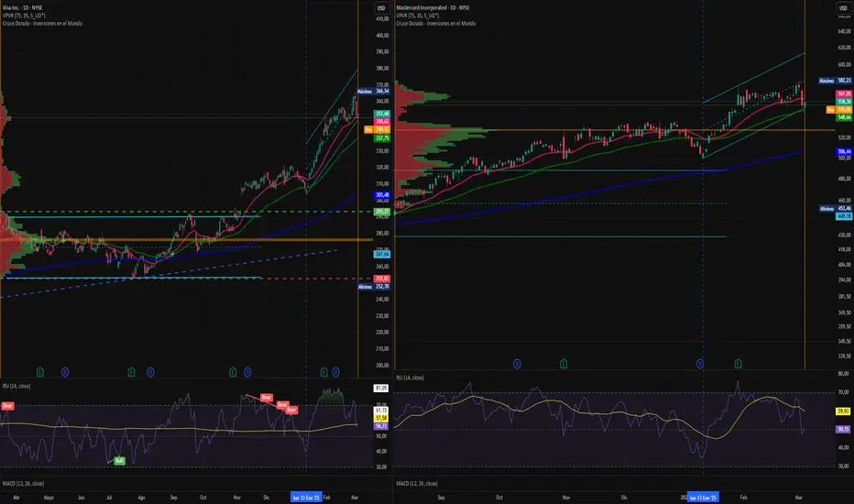Click Máximo 582,23 price label on Mastercard
This screenshot has height=504, width=854.
(835, 81)
